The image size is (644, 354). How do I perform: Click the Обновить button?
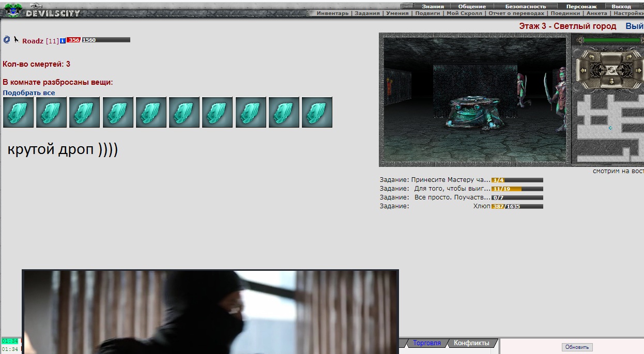[577, 347]
